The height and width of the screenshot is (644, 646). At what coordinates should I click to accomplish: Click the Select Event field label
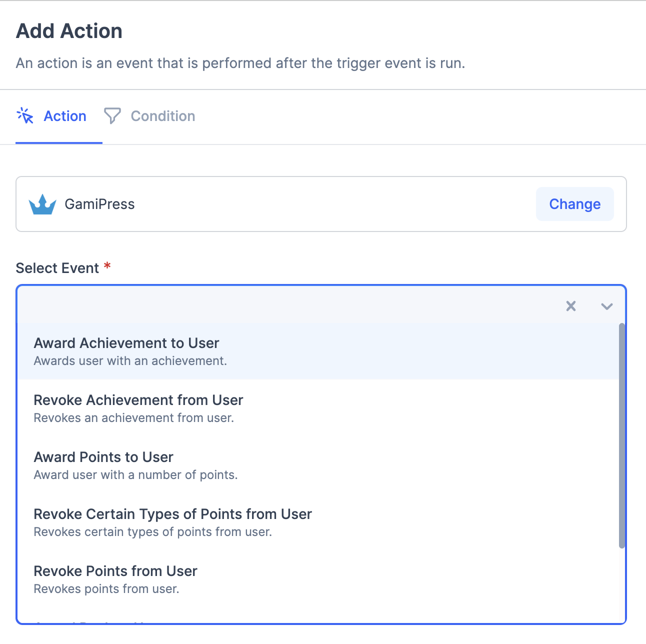[57, 268]
